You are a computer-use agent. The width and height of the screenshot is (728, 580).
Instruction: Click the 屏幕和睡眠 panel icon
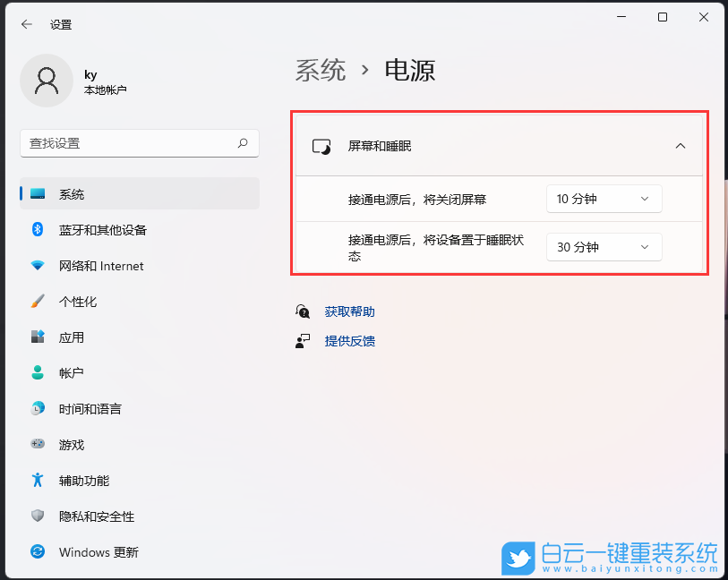coord(321,144)
